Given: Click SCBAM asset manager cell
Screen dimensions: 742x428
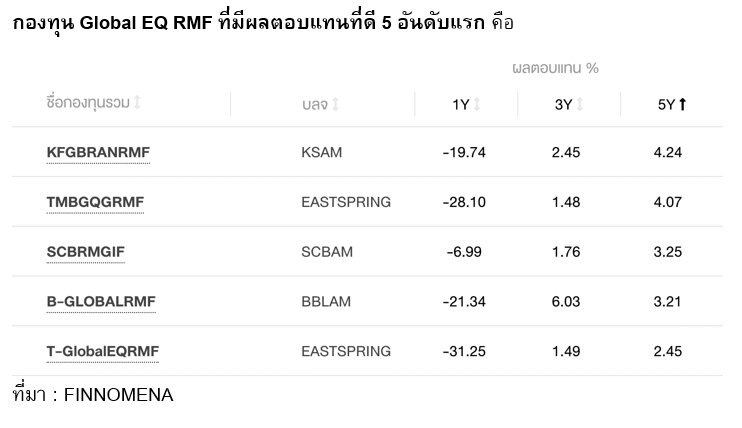Looking at the screenshot, I should pos(326,252).
